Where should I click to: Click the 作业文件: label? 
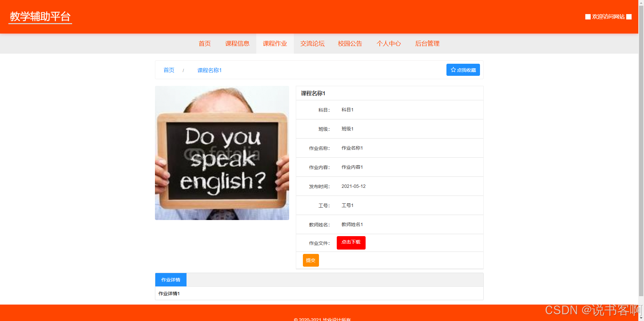tap(319, 243)
